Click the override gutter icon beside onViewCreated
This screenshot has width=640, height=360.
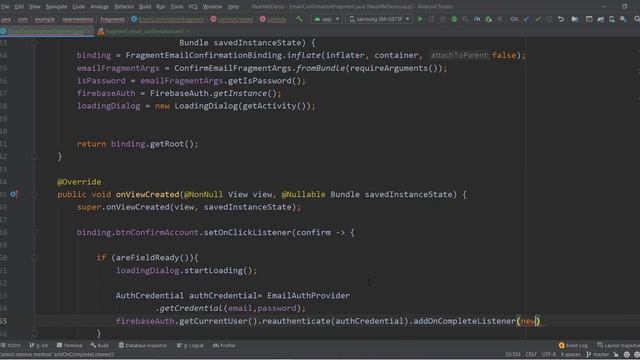[x=13, y=194]
